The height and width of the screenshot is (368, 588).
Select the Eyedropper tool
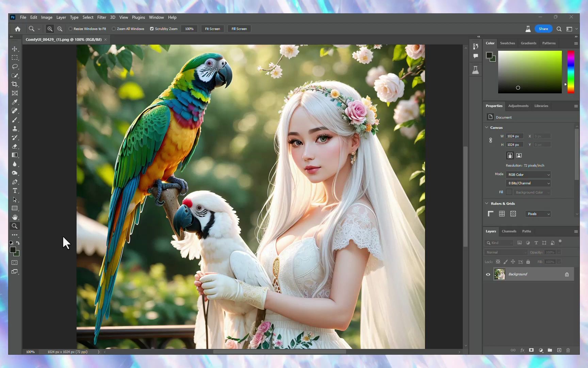click(x=15, y=102)
